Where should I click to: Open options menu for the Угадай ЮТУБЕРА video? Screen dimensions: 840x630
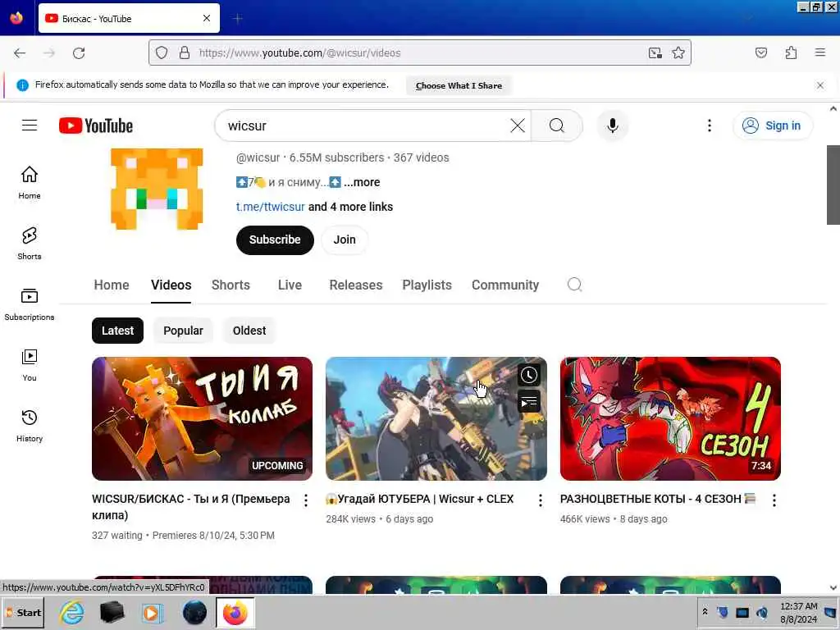click(540, 500)
